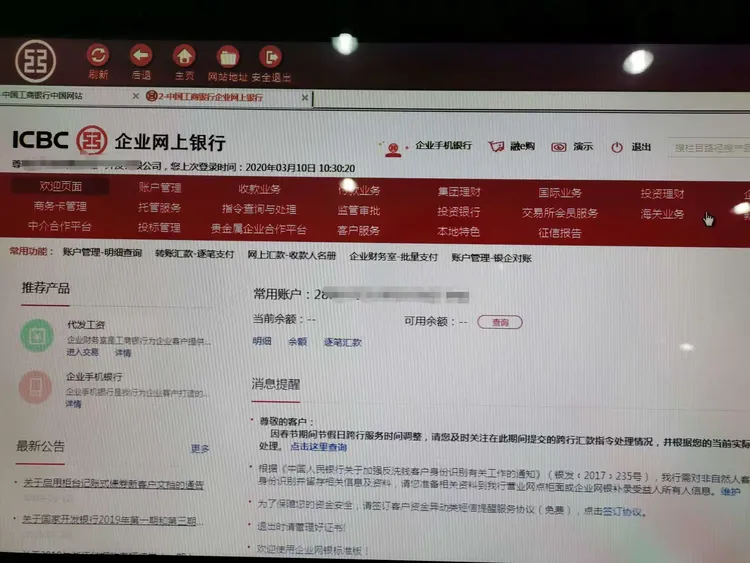Open the 国际业务 menu
This screenshot has height=563, width=750.
tap(560, 193)
